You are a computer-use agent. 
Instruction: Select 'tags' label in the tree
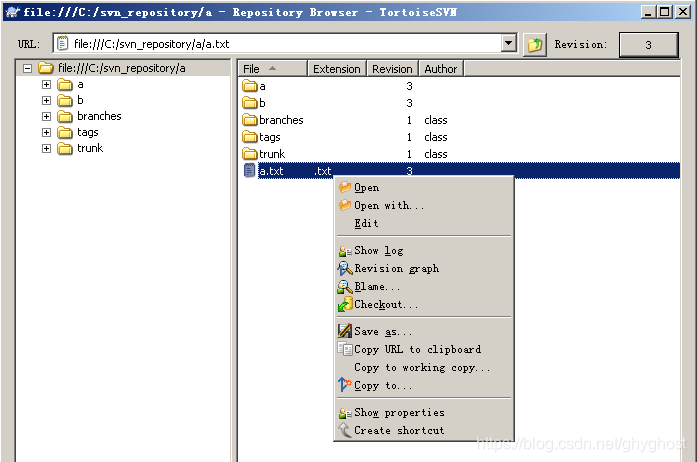[x=88, y=132]
